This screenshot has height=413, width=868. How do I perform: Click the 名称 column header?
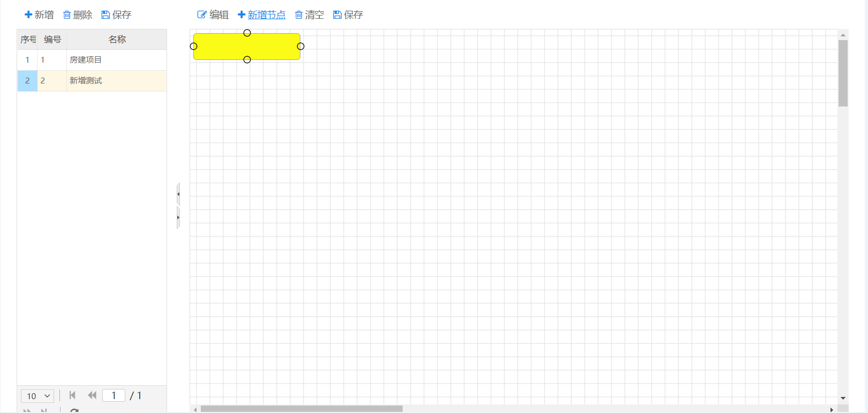click(x=117, y=40)
